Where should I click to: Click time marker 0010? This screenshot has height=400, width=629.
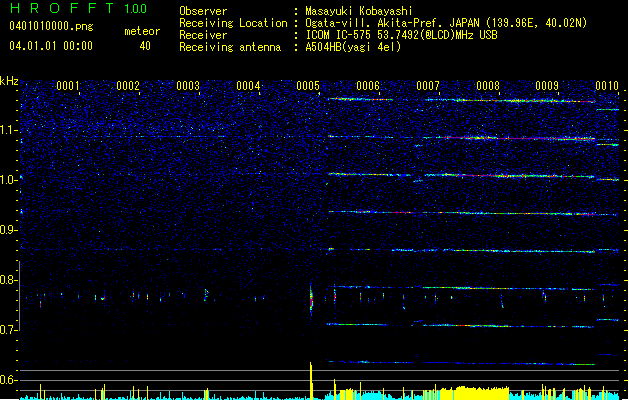(x=607, y=86)
